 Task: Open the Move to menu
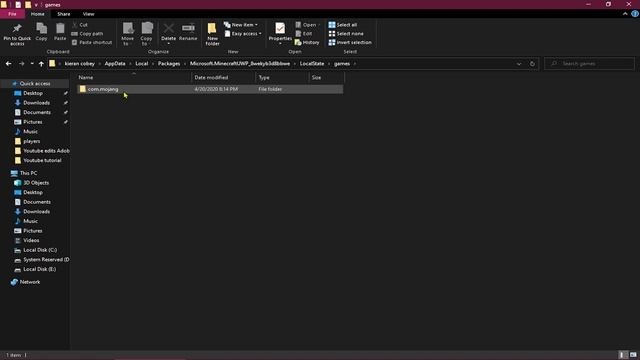[x=128, y=34]
